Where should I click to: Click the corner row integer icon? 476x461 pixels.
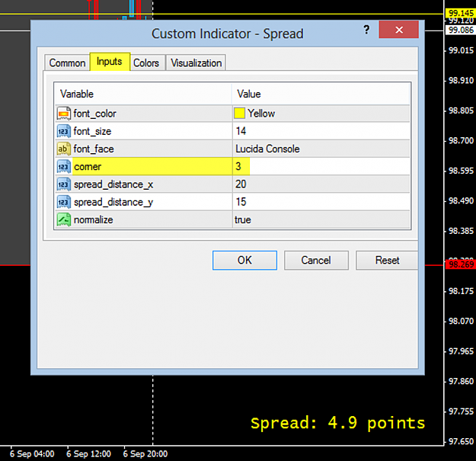[x=64, y=167]
